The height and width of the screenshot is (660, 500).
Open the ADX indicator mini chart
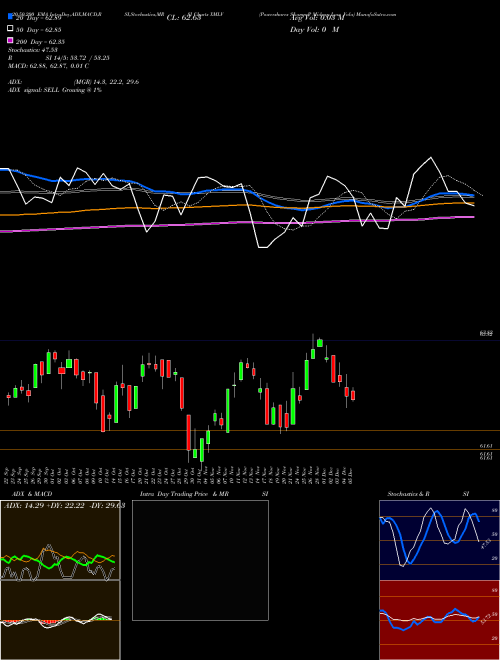coord(60,540)
